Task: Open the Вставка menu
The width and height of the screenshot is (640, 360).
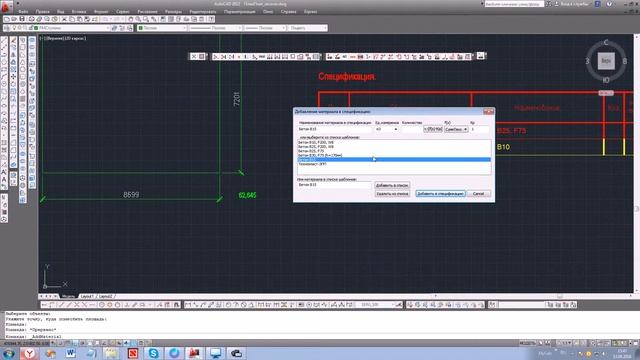Action: [79, 11]
